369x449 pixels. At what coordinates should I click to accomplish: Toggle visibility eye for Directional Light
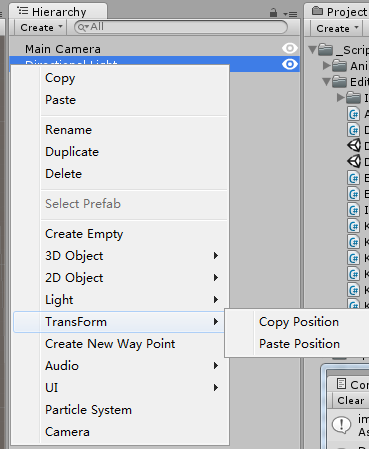290,64
